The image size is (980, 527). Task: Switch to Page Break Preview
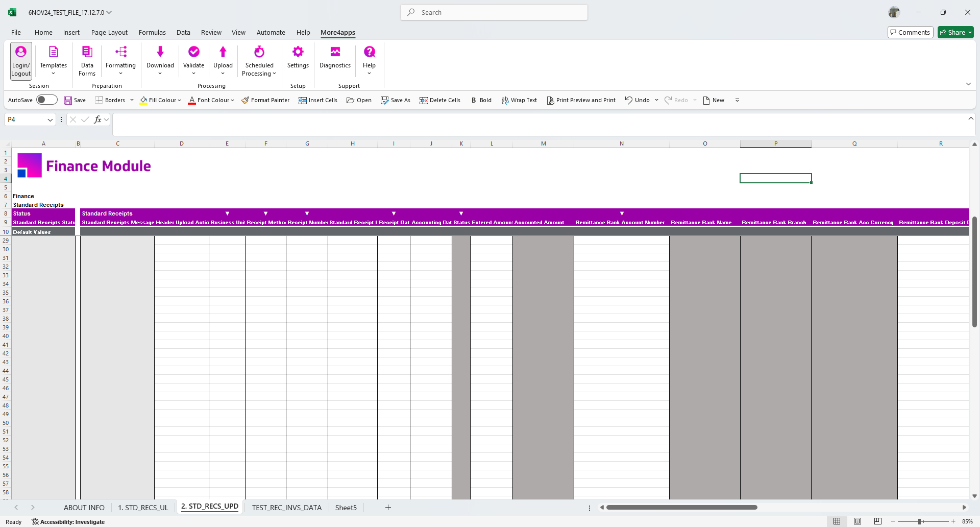tap(878, 521)
